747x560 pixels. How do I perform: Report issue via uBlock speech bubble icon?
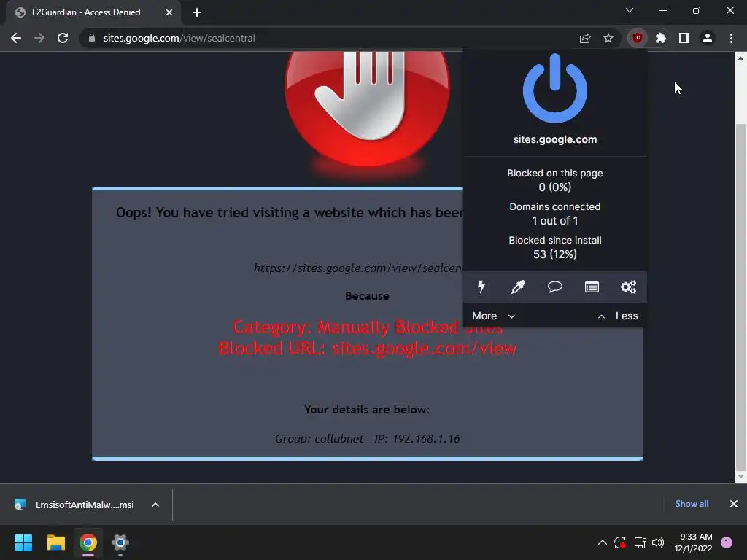pos(554,287)
